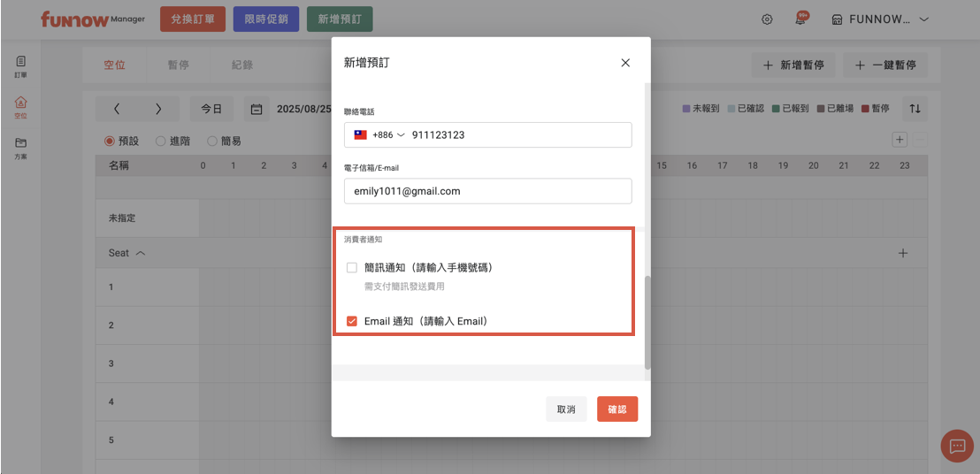Image resolution: width=980 pixels, height=474 pixels.
Task: Select the 進階 view radio button
Action: (161, 141)
